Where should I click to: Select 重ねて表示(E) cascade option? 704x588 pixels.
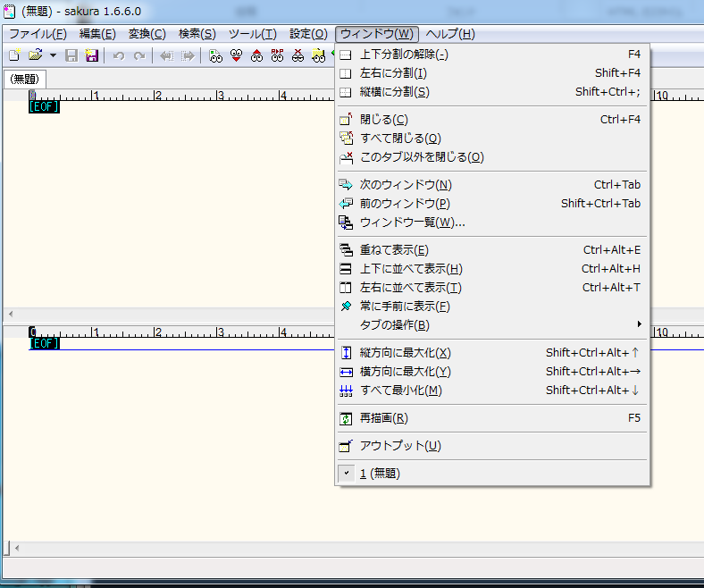491,249
